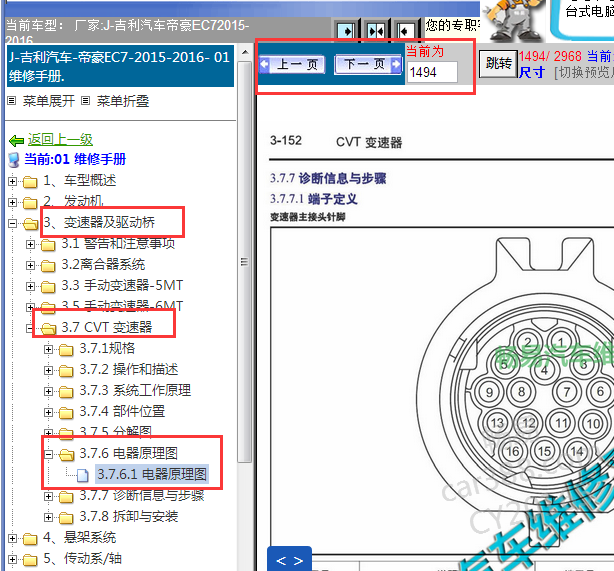Open the 3.7 CVT 变速器 folder

point(107,327)
